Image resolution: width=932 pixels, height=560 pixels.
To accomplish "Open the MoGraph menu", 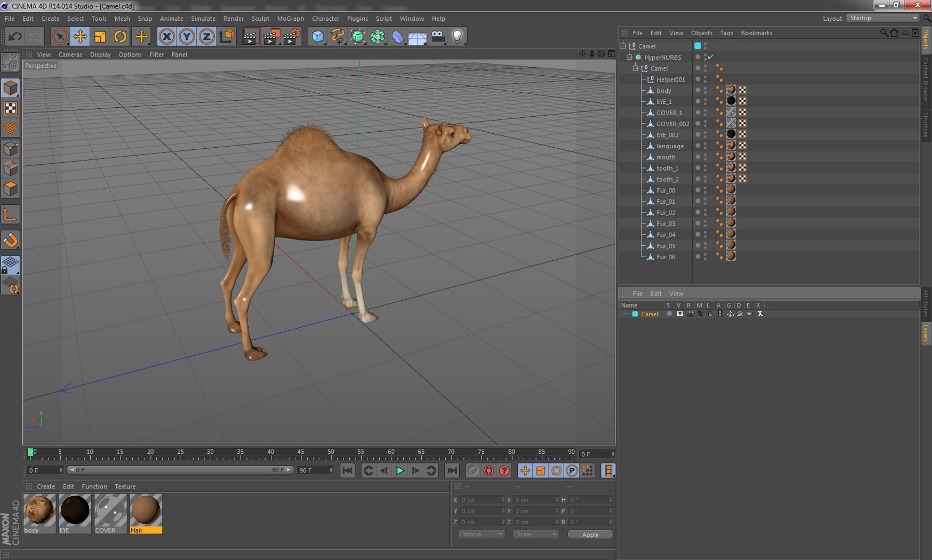I will pos(290,18).
